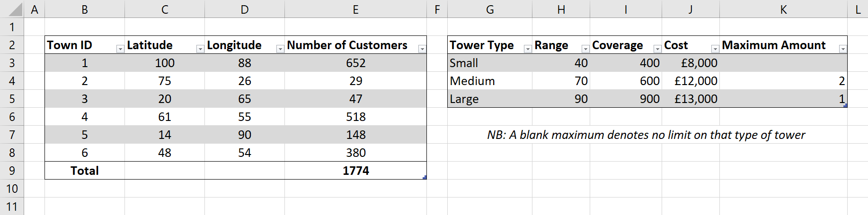Select row 1 header
868x215 pixels.
pyautogui.click(x=12, y=27)
